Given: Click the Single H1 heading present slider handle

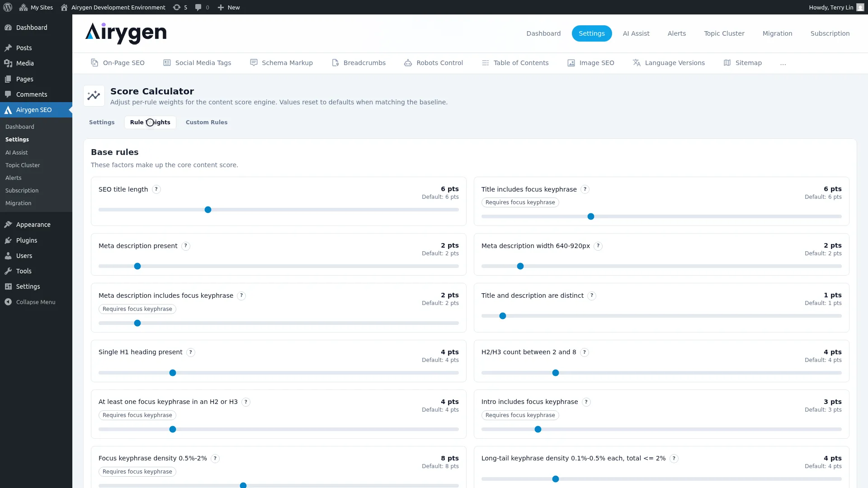Looking at the screenshot, I should click(173, 373).
